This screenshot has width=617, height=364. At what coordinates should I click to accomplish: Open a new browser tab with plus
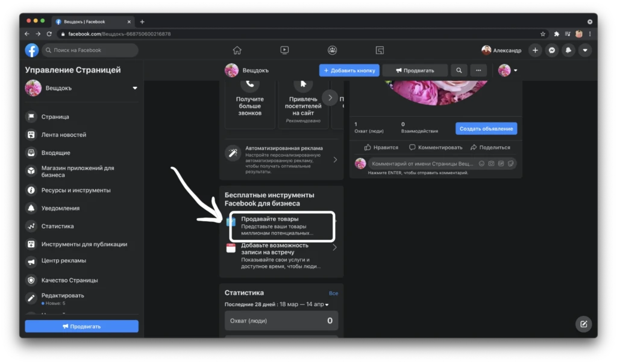pyautogui.click(x=142, y=22)
